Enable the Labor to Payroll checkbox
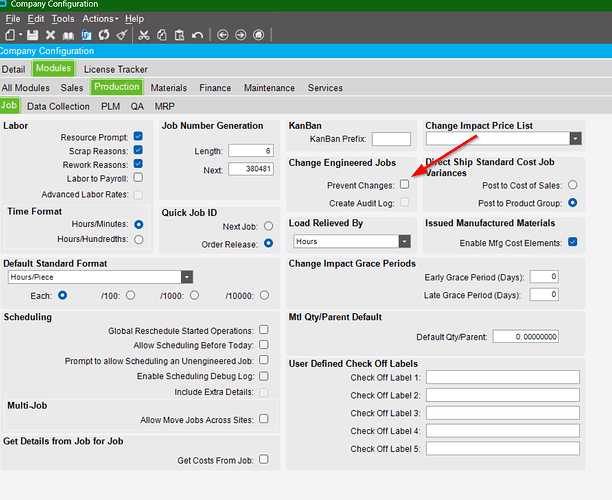 138,178
